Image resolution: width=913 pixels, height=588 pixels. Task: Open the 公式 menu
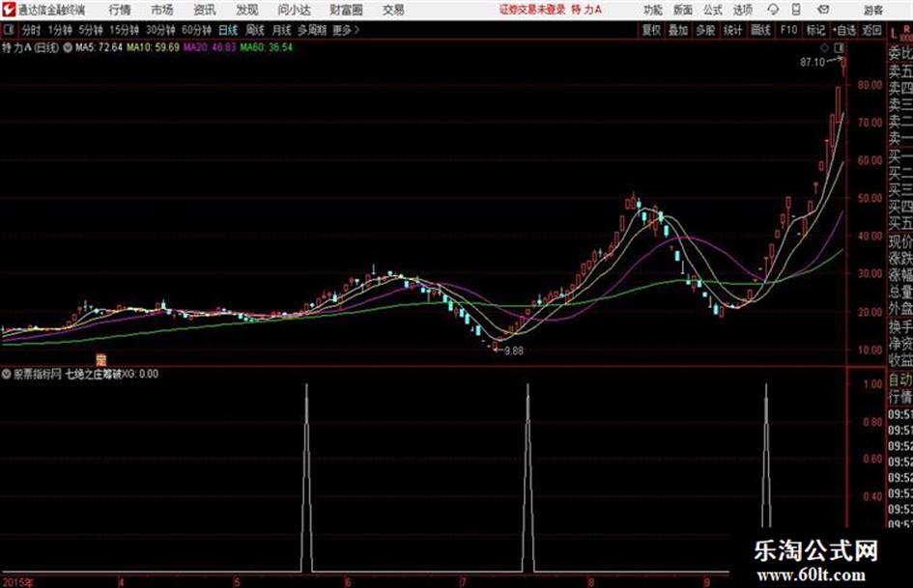pyautogui.click(x=713, y=10)
